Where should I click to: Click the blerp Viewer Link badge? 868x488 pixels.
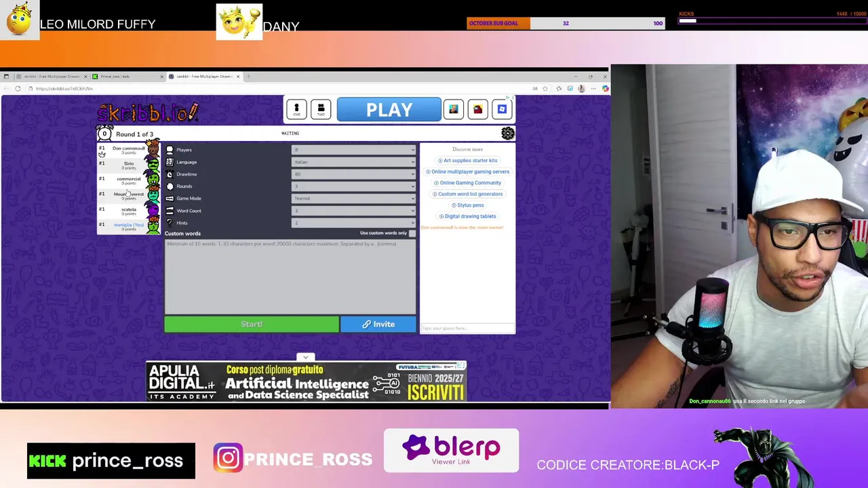tap(451, 451)
